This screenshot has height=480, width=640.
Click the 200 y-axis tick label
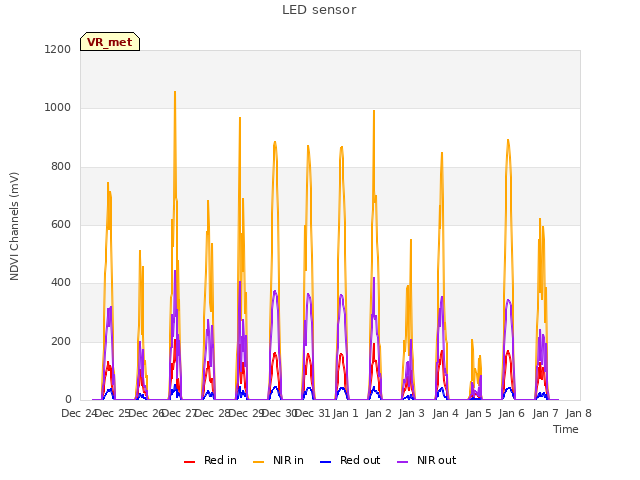(61, 342)
